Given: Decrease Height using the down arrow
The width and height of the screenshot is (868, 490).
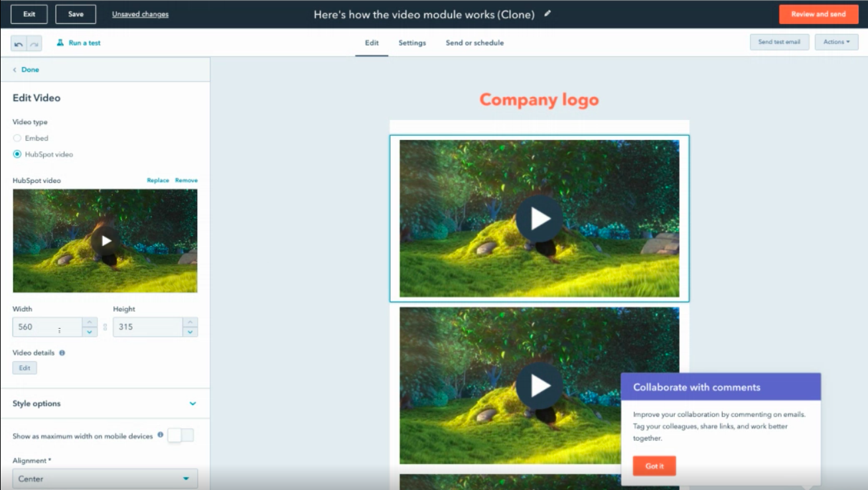Looking at the screenshot, I should [x=190, y=332].
